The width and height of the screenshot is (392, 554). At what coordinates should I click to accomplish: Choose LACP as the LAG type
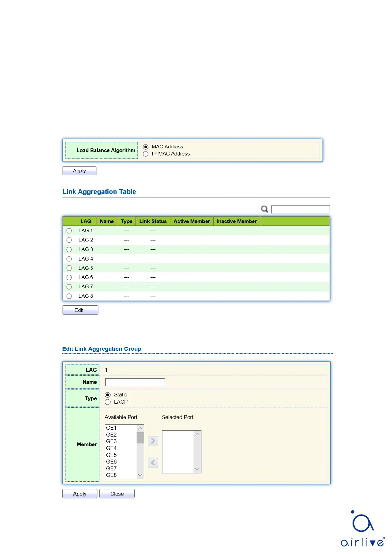click(x=108, y=402)
